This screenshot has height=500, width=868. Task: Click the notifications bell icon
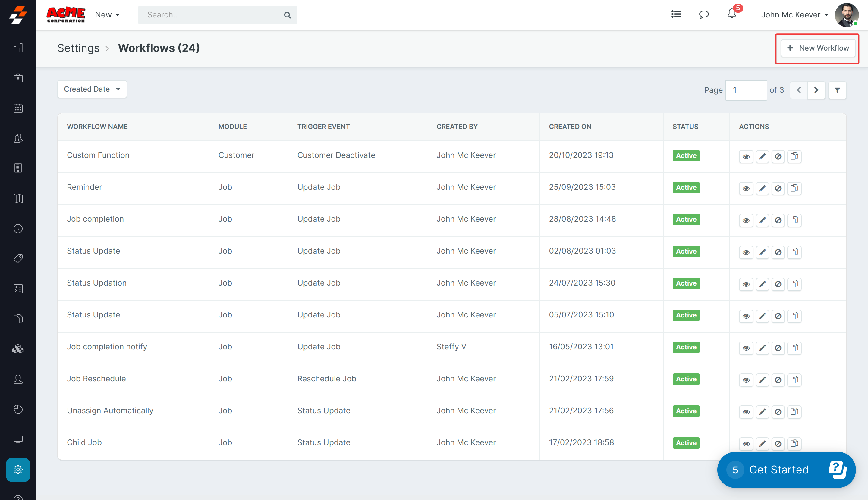click(731, 14)
